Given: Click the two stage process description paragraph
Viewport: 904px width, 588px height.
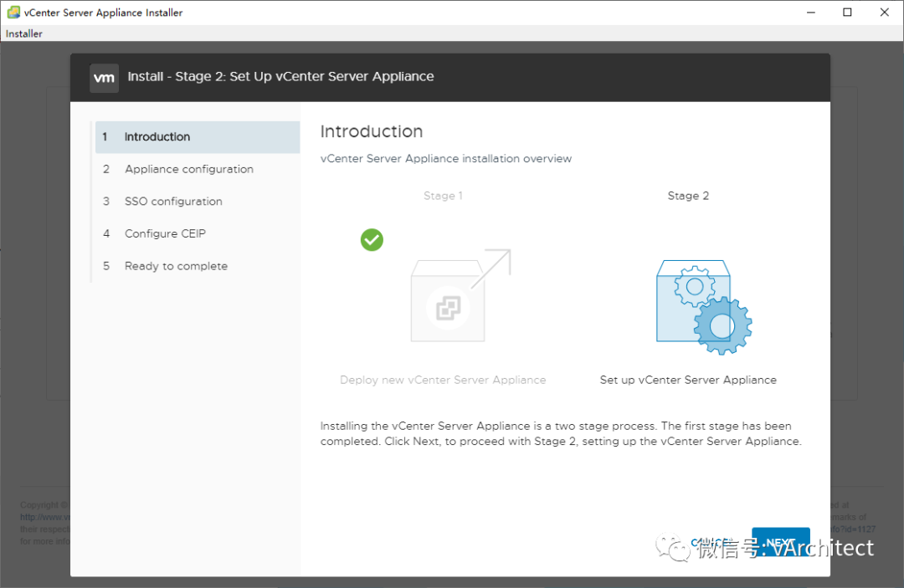Looking at the screenshot, I should [561, 433].
